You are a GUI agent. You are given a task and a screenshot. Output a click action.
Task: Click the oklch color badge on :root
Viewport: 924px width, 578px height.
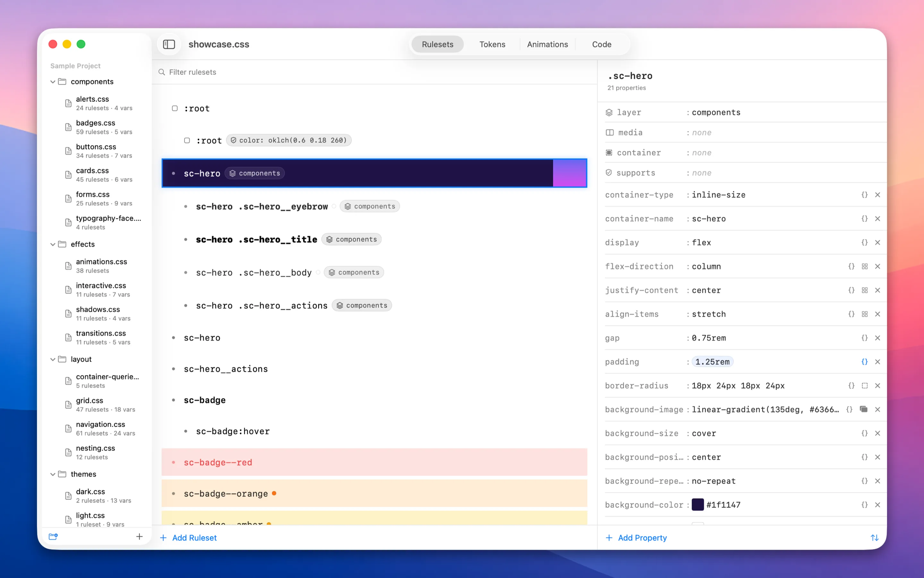[289, 140]
